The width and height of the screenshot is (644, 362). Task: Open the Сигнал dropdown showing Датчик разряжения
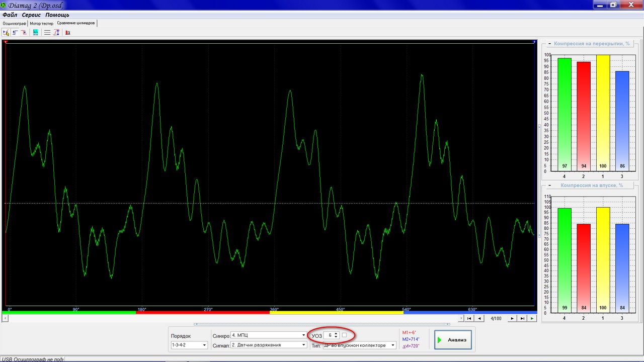[269, 345]
